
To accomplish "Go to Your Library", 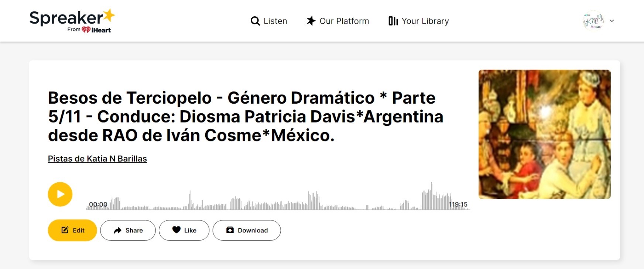I will [x=425, y=21].
